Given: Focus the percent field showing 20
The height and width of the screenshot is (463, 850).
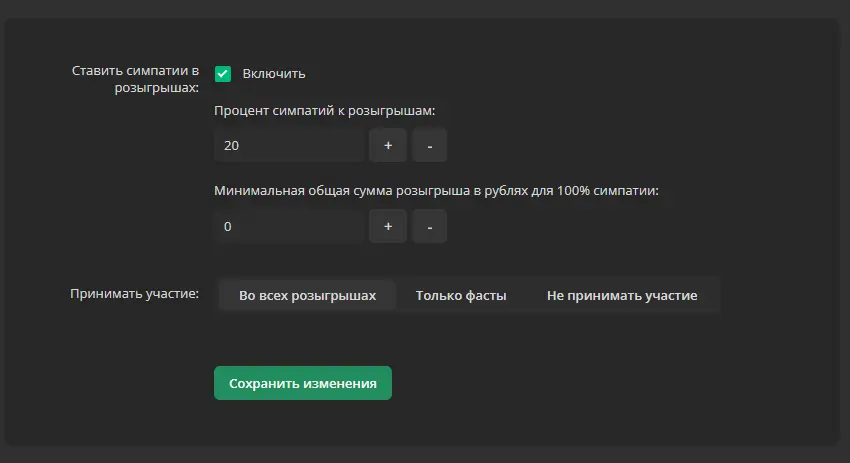Looking at the screenshot, I should pos(289,145).
